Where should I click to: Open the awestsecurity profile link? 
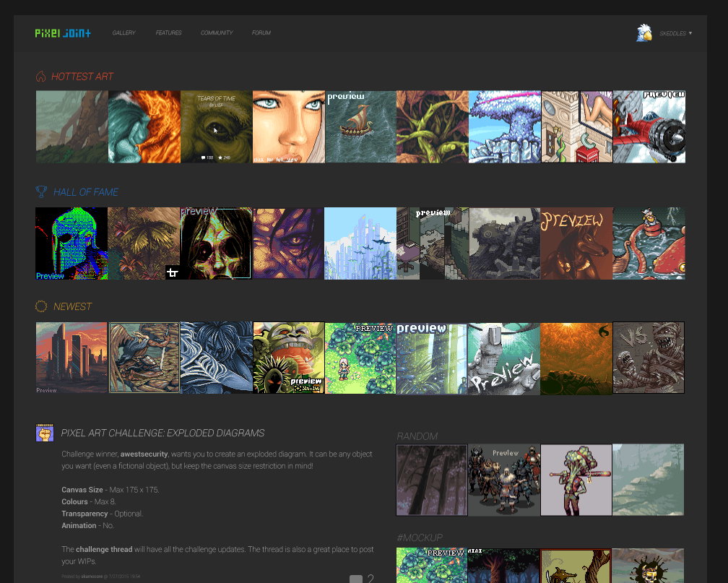pyautogui.click(x=144, y=454)
